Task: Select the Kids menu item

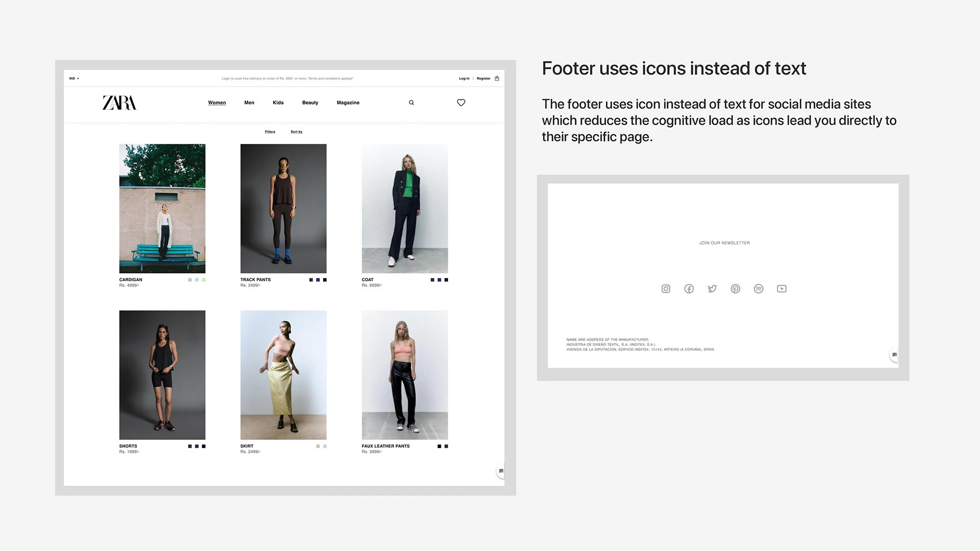Action: click(x=278, y=103)
